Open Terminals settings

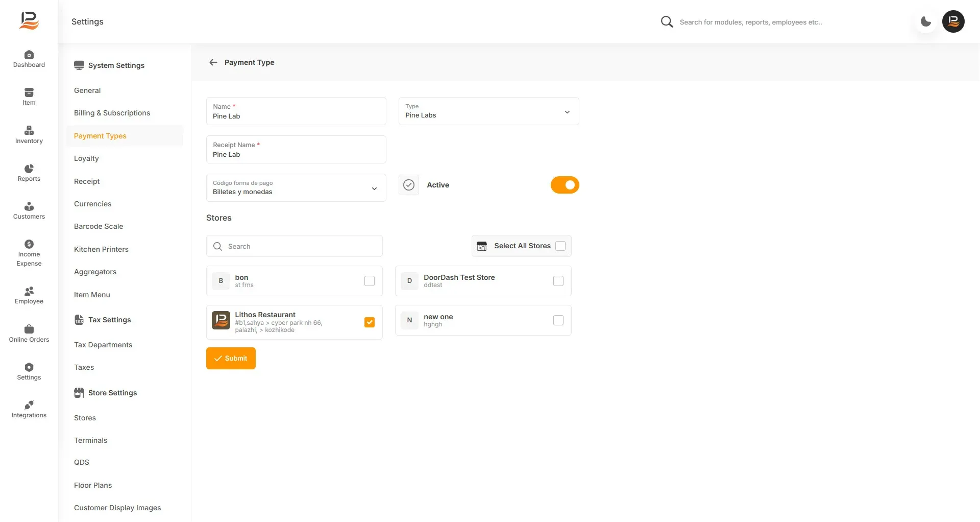tap(90, 440)
